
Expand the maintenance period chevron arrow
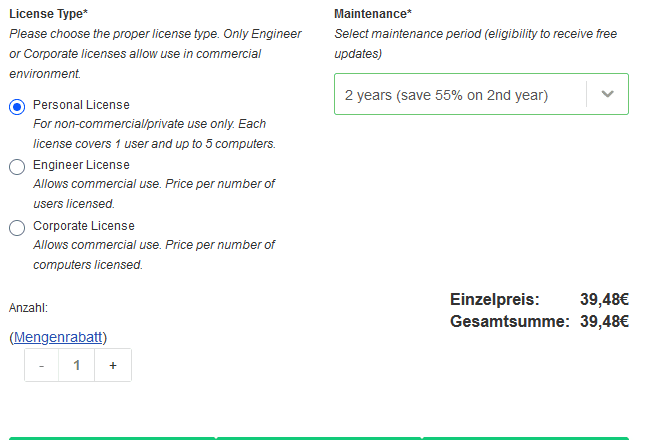[607, 94]
